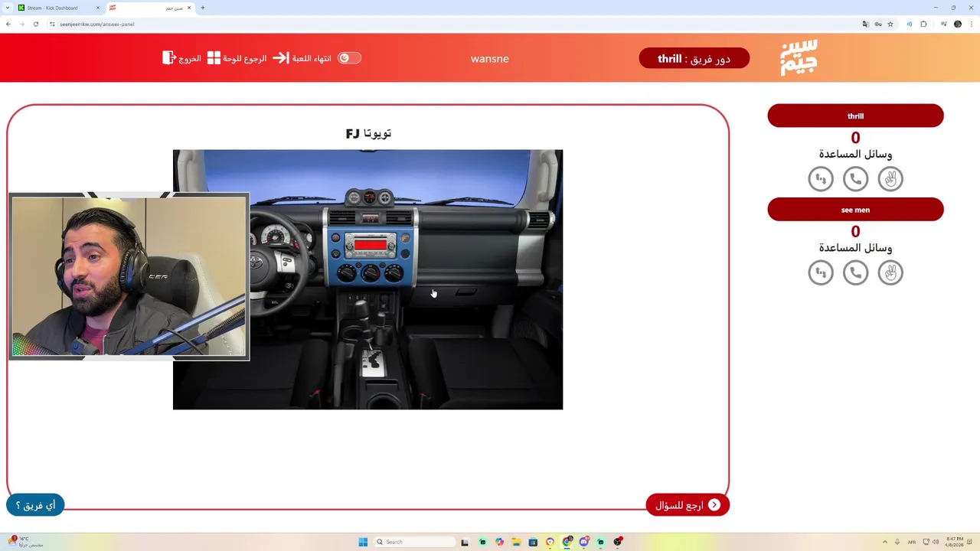Use thrill team's two-fingers helper icon
Image resolution: width=980 pixels, height=551 pixels.
point(890,179)
